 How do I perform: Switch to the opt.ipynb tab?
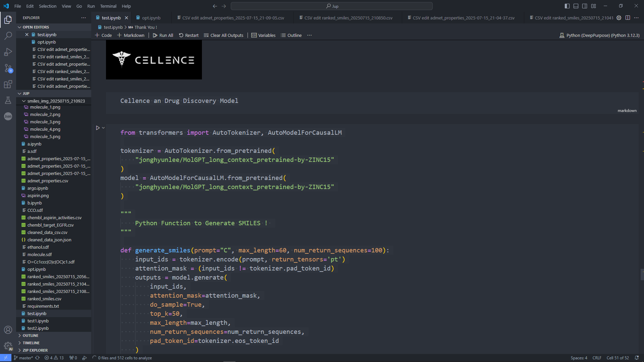[151, 18]
